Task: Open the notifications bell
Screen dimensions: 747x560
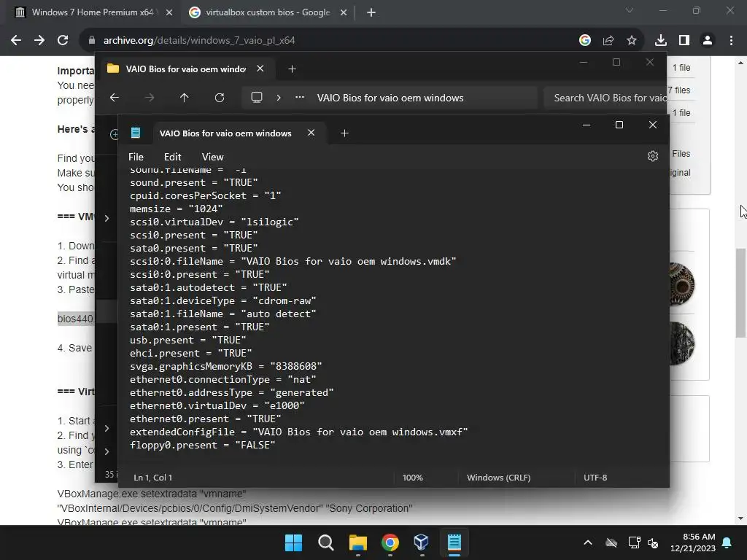Action: (727, 542)
